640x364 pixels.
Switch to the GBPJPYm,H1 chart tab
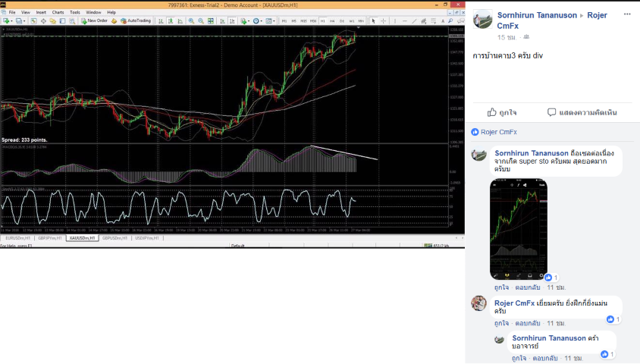(x=50, y=238)
